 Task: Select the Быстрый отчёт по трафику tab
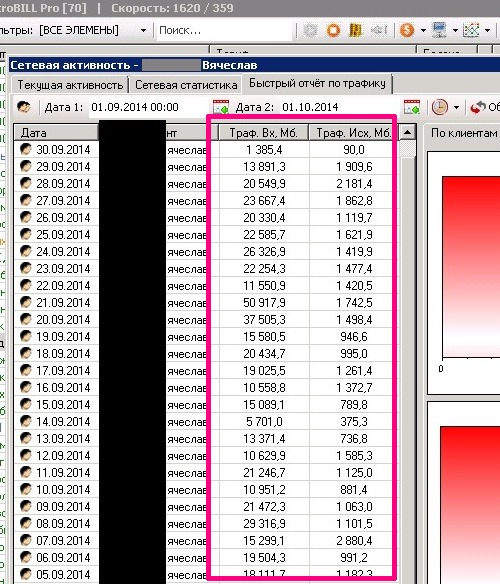(317, 83)
